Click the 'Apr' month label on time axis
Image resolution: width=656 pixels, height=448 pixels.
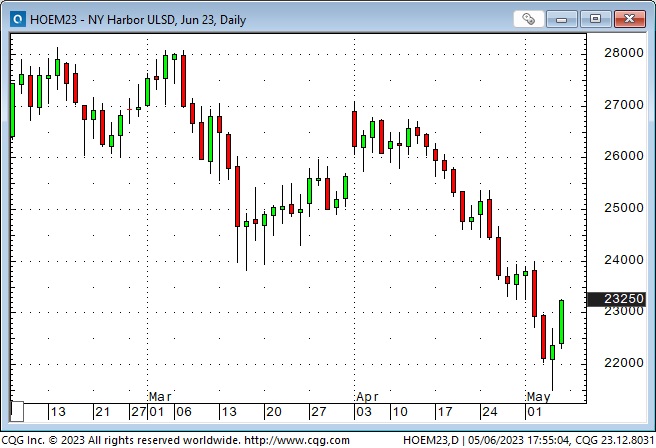[x=367, y=397]
